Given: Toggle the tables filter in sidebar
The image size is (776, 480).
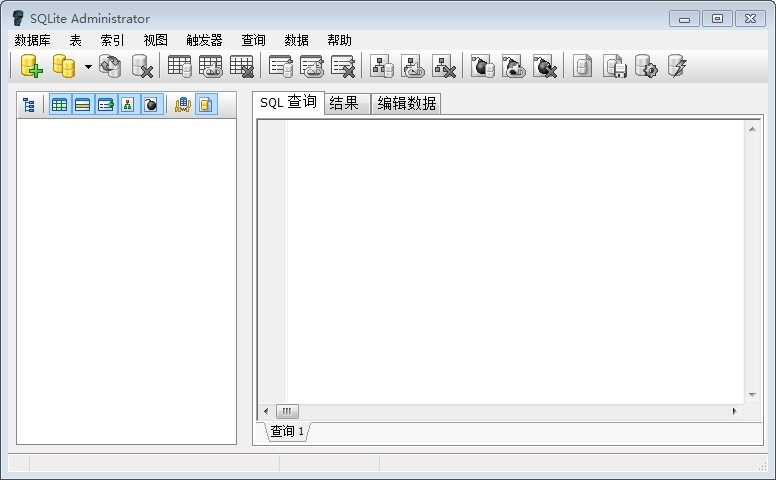Looking at the screenshot, I should tap(60, 105).
